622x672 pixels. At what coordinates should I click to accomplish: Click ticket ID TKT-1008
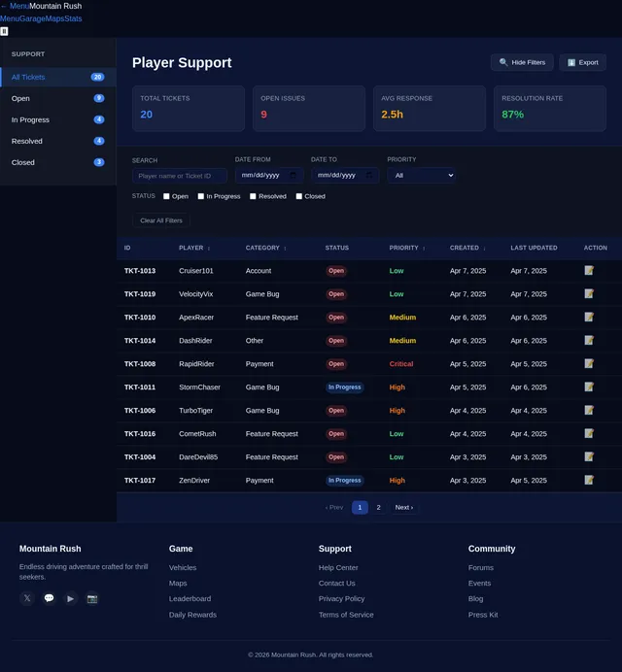point(140,364)
